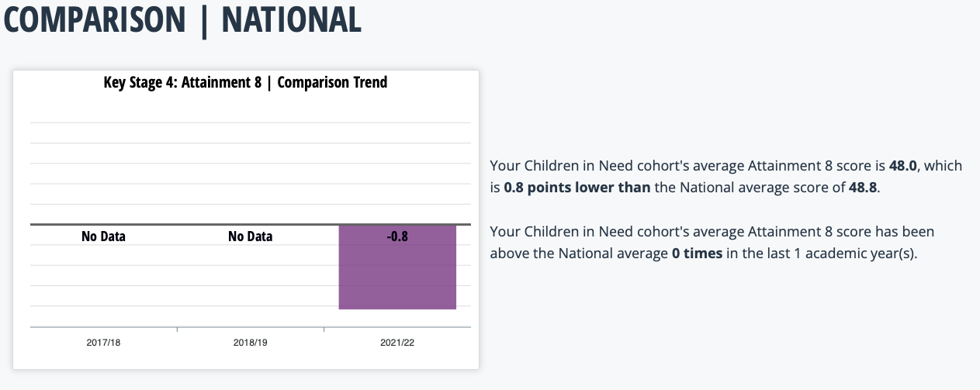Screen dimensions: 980x390
Task: Click the second summary paragraph about academic years
Action: (x=712, y=243)
